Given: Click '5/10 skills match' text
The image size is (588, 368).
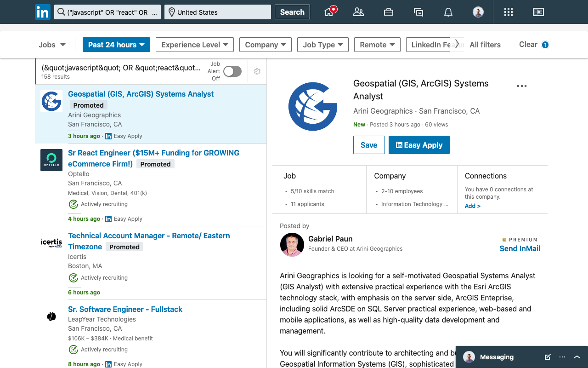Looking at the screenshot, I should point(312,191).
